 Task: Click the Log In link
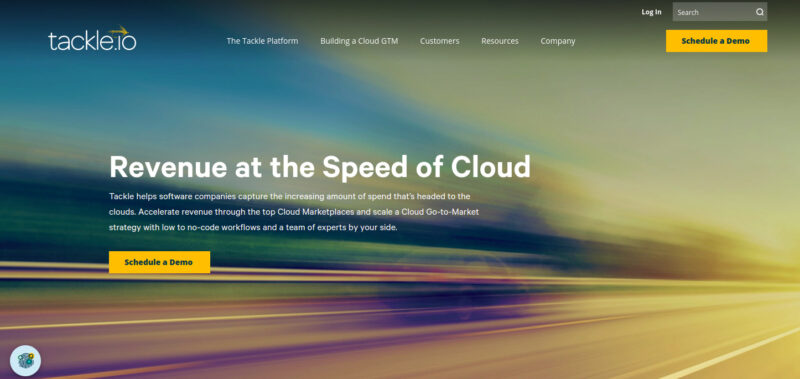[x=651, y=12]
